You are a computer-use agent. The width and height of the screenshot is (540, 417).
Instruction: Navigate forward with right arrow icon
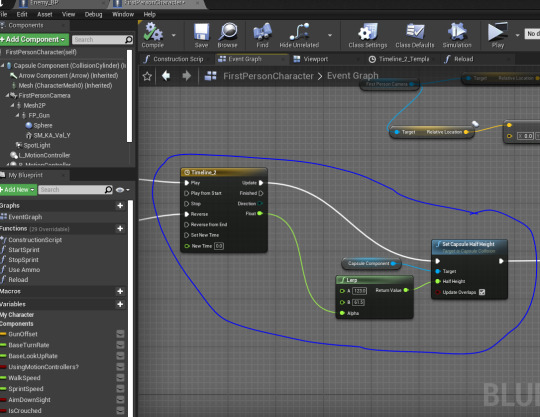[186, 76]
